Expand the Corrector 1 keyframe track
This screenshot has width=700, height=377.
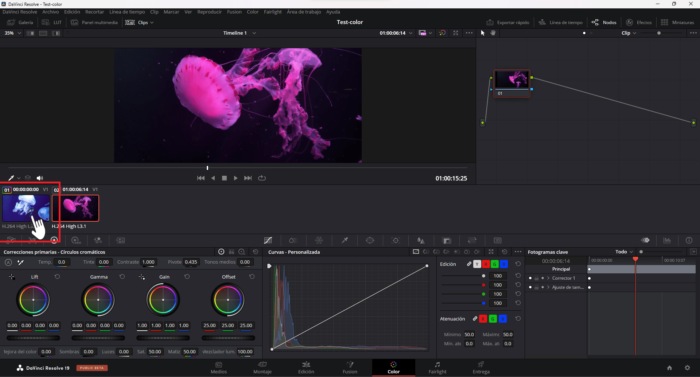coord(548,278)
